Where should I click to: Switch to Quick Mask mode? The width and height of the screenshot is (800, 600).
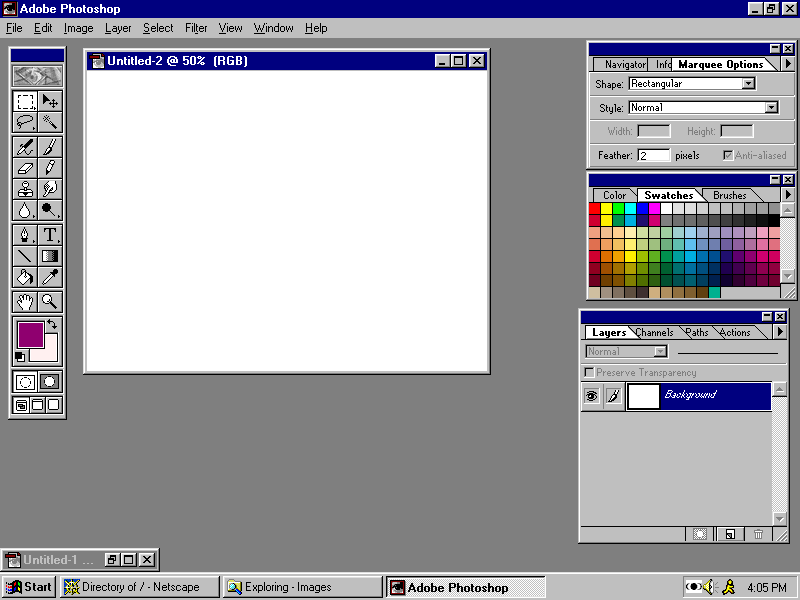point(50,382)
